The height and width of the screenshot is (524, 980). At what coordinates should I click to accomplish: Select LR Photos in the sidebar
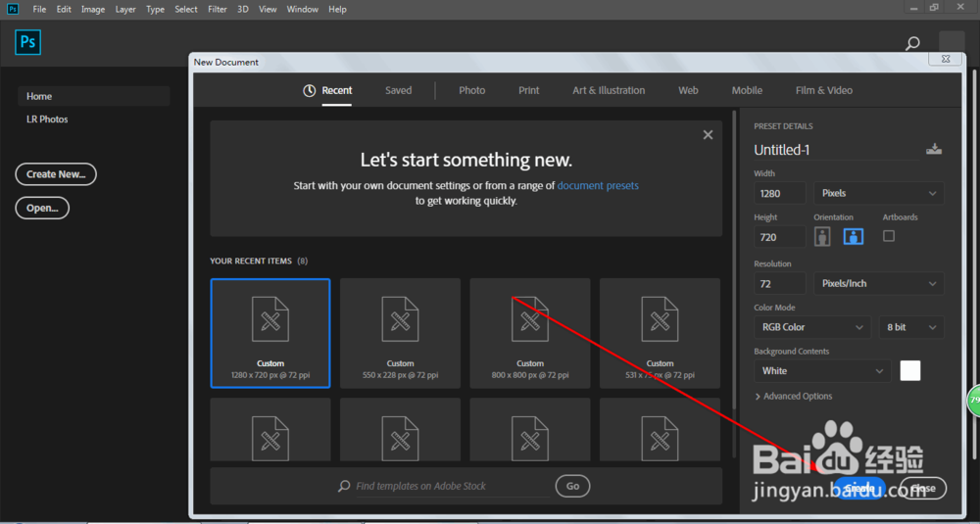click(47, 119)
